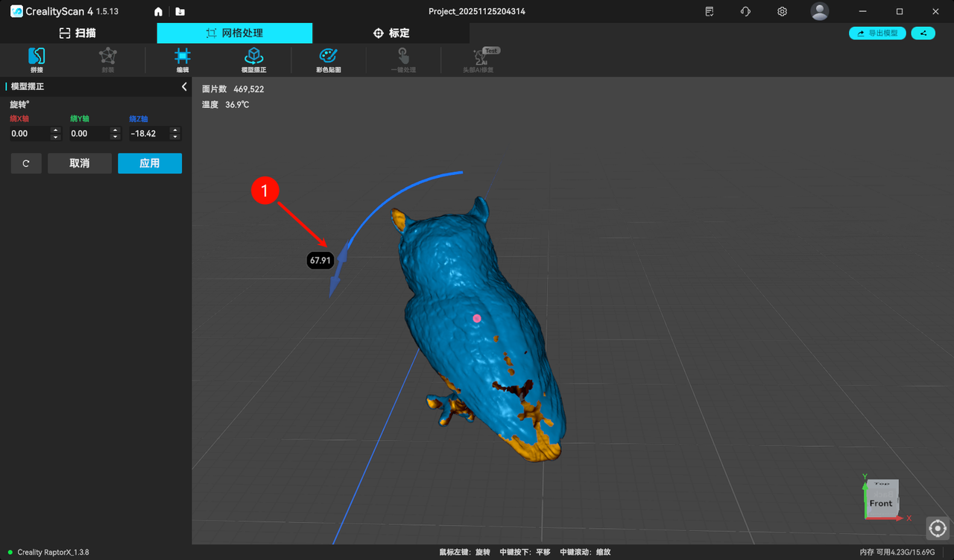Open the project folder import icon
The width and height of the screenshot is (954, 560).
click(x=180, y=12)
